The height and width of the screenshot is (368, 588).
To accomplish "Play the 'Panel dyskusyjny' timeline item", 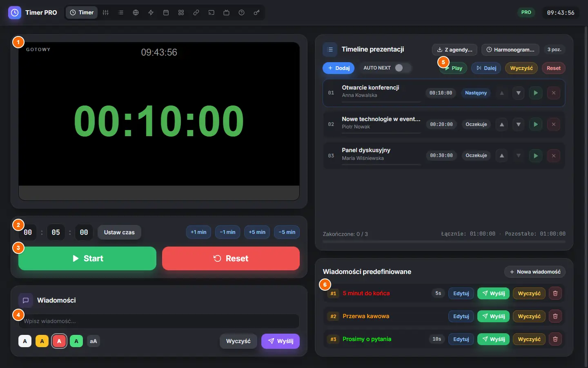I will pos(536,156).
